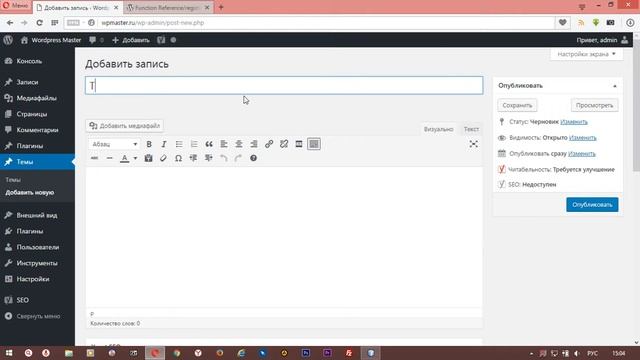This screenshot has height=360, width=640.
Task: Click Изменить next to Видимость: Открыто
Action: click(582, 138)
